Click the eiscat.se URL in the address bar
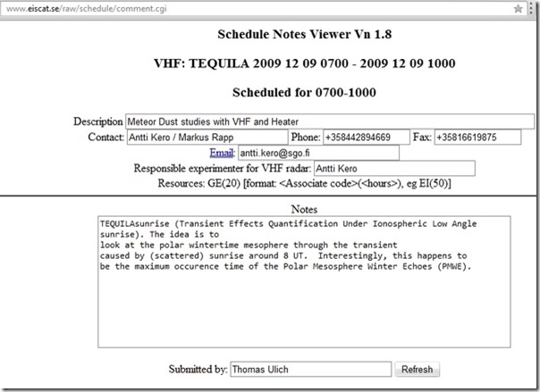Viewport: 540px width, 392px height. [86, 9]
